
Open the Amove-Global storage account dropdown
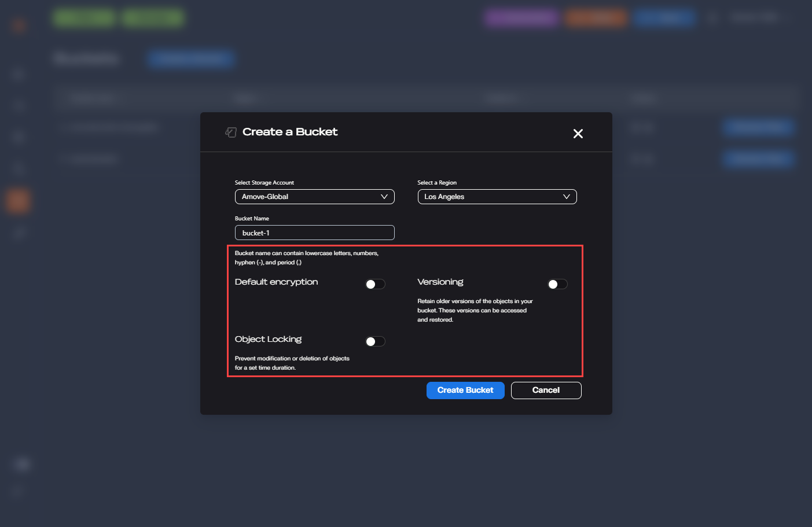click(x=314, y=197)
